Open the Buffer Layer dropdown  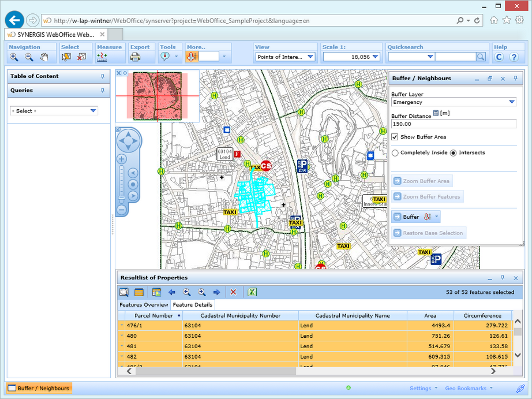pyautogui.click(x=512, y=102)
